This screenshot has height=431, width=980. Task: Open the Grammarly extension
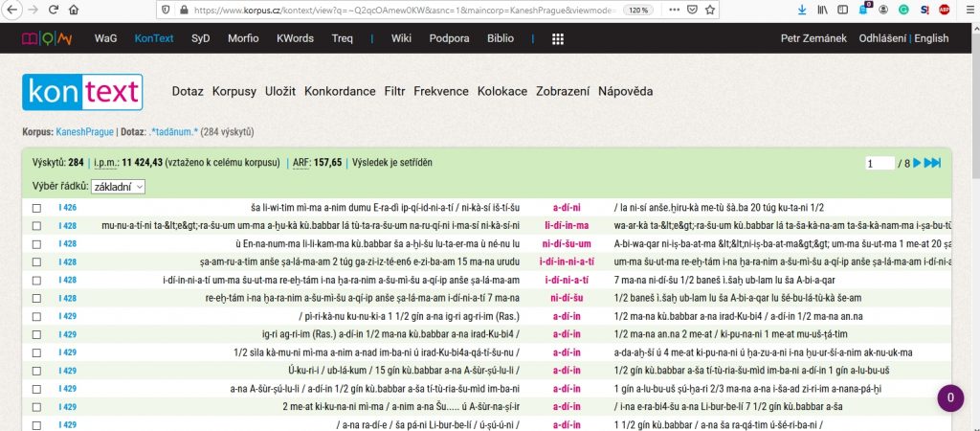coord(903,10)
